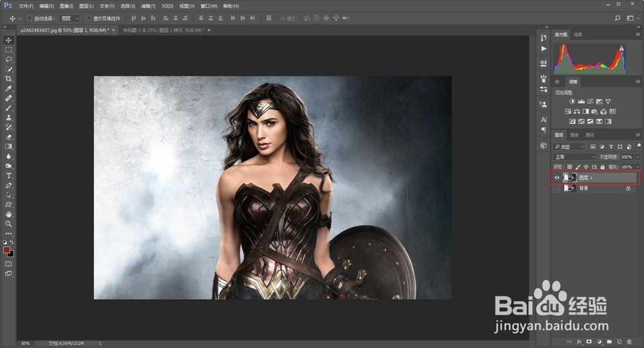The width and height of the screenshot is (644, 348).
Task: Expand the Opacity slider dropdown arrow
Action: [638, 157]
